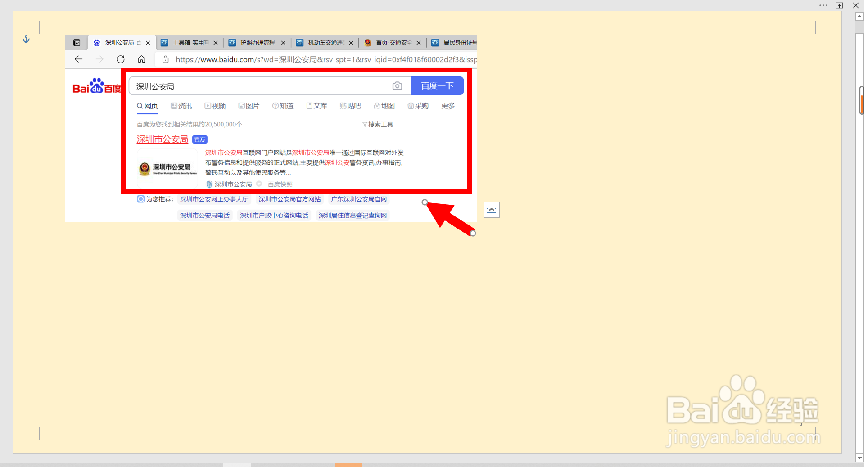This screenshot has height=467, width=868.
Task: Open the 百度快照 cached page link
Action: coord(280,184)
